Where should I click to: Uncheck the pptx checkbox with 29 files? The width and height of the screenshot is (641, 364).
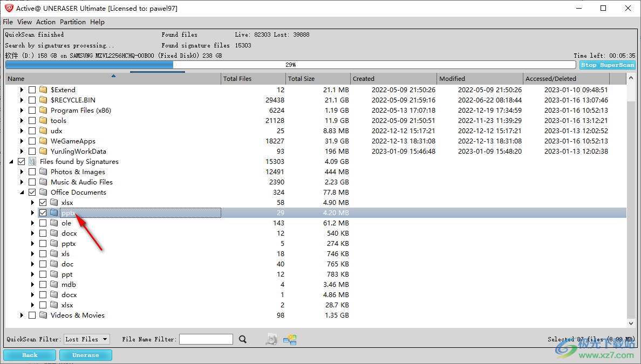coord(43,212)
